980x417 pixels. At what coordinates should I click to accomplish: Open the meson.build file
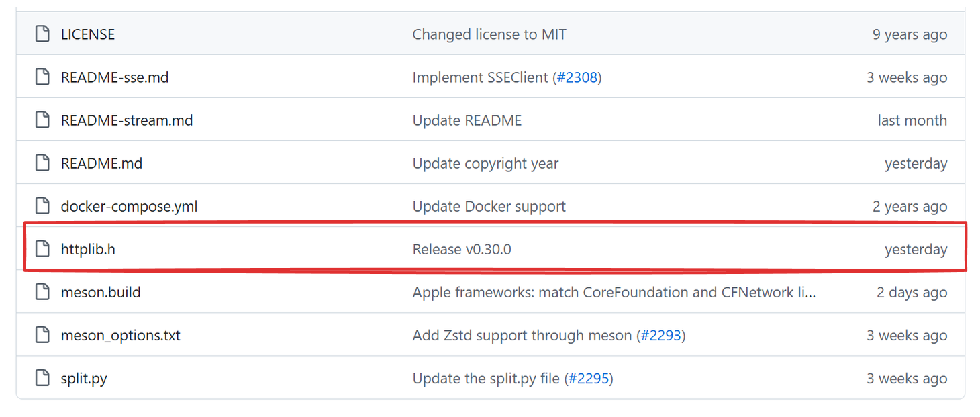(x=101, y=292)
